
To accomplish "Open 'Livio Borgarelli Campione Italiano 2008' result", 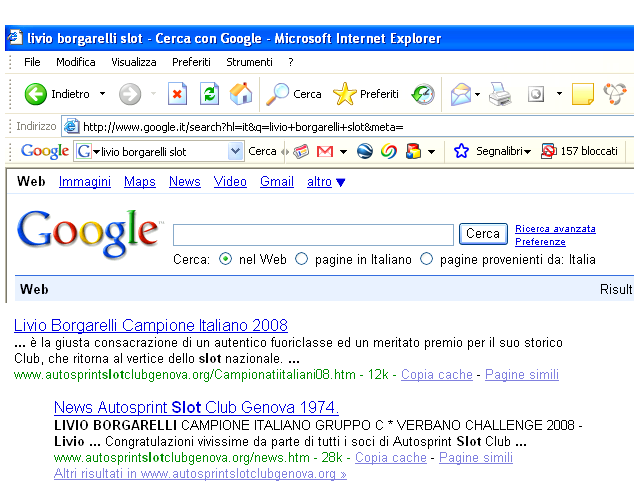I will [x=151, y=325].
